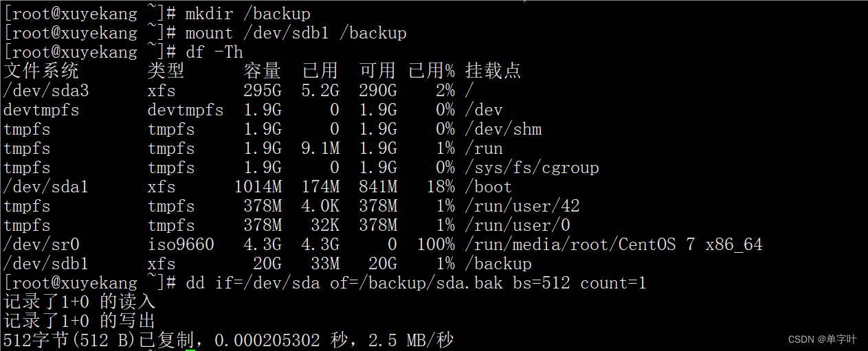
Task: Click the /dev/sda3 filesystem entry
Action: coord(46,91)
